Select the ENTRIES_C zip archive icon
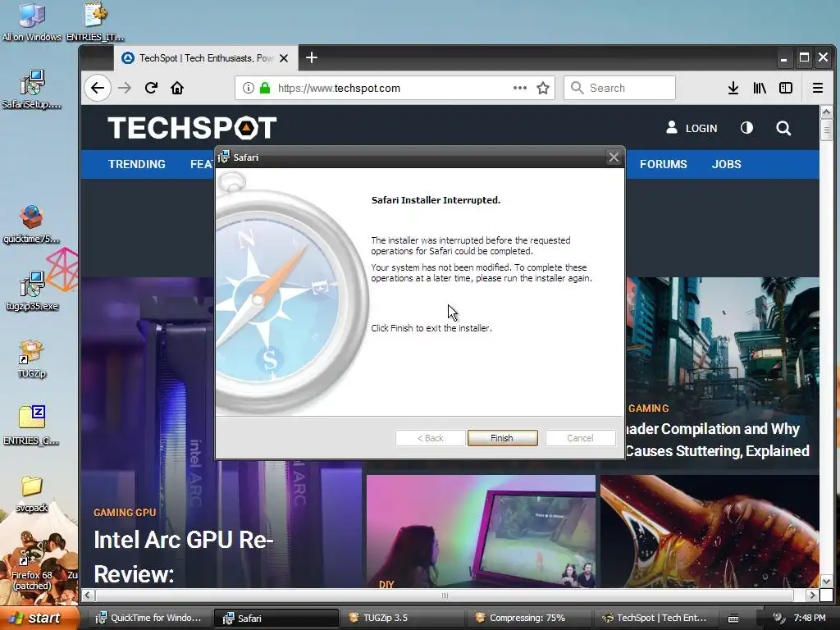Screen dimensions: 840x630 point(32,426)
